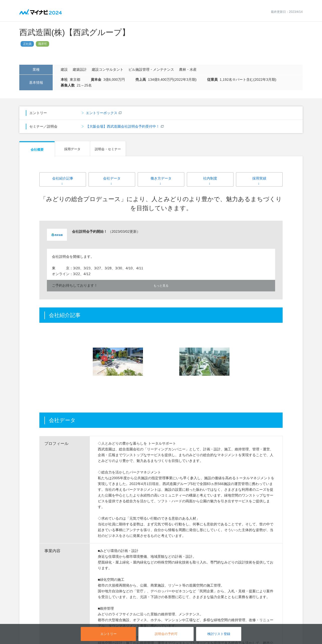Switch to the 説明会・セミナー tab
This screenshot has height=644, width=322.
[x=108, y=149]
